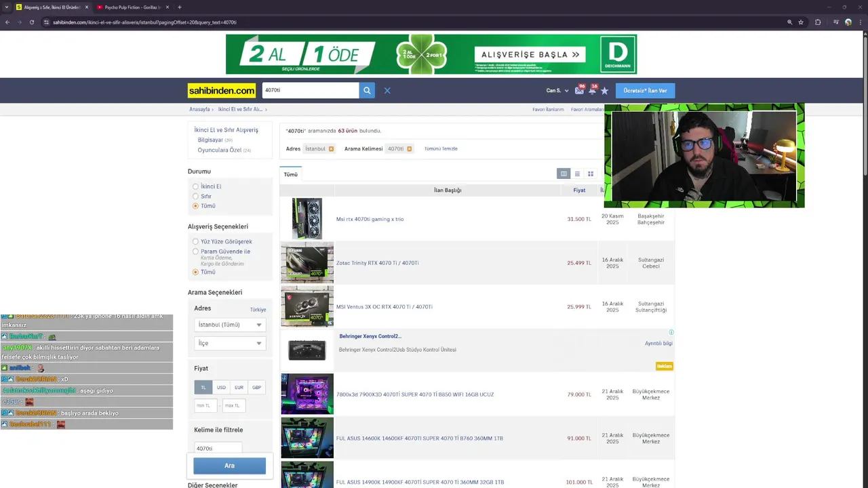Open the browser extensions puzzle icon
Screen dimensions: 868x488
tap(818, 22)
